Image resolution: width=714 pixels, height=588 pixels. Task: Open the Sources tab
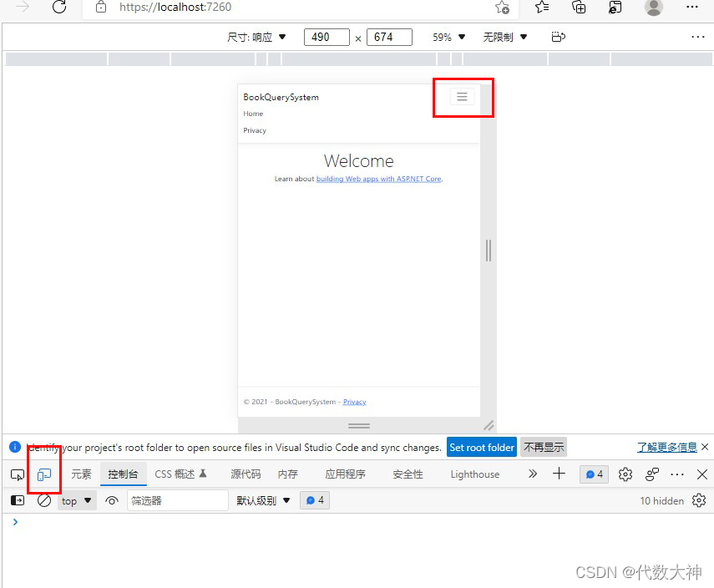pos(246,474)
